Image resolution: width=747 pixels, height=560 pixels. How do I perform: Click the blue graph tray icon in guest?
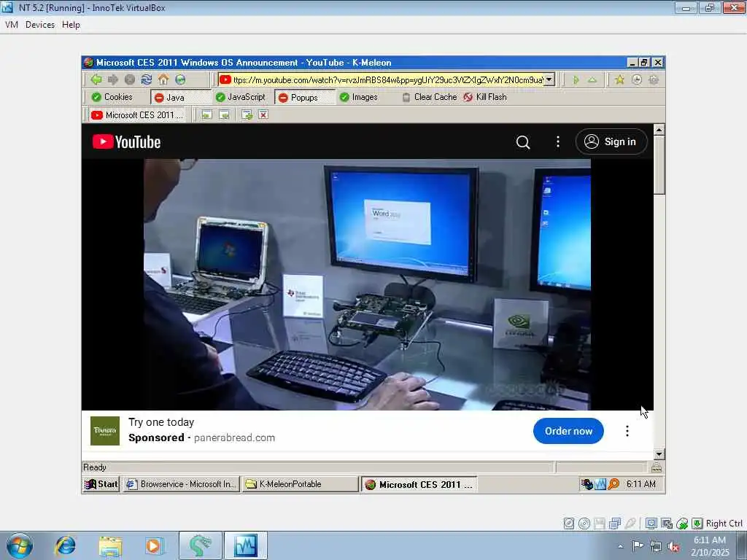[600, 484]
